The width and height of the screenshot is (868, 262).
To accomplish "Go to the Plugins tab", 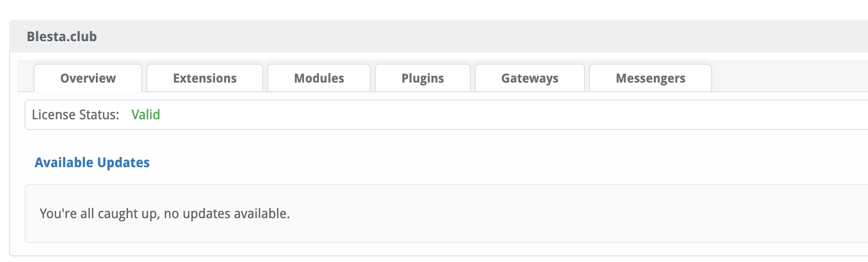I will point(422,78).
